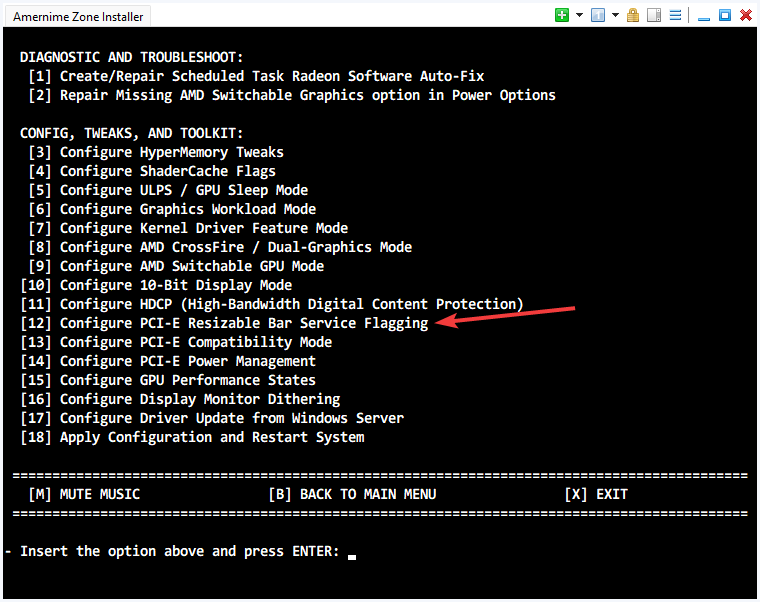Click the '[B] BACK TO MAIN MENU' option

352,494
